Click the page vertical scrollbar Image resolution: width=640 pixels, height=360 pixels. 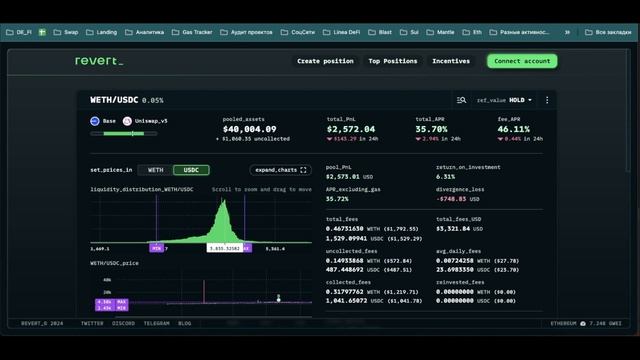point(629,112)
